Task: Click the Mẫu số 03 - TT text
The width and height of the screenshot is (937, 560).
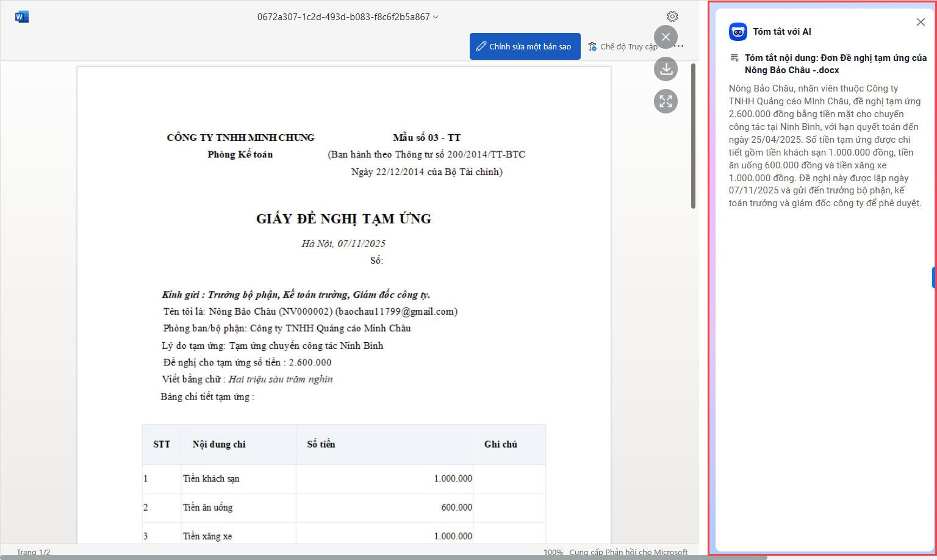Action: point(427,137)
